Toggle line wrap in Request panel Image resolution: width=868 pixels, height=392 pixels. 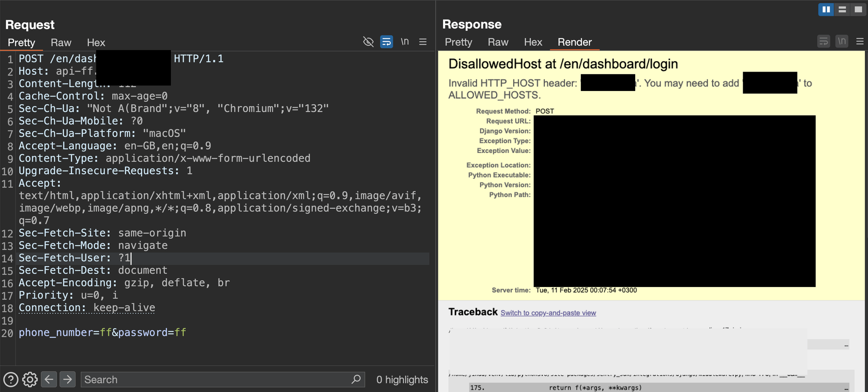pos(387,42)
